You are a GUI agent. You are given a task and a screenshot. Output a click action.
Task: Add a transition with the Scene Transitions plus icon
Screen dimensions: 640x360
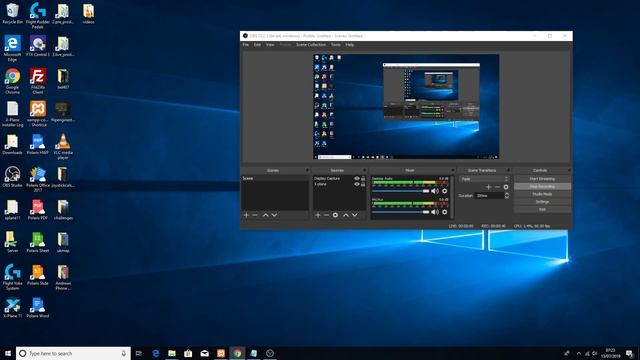click(x=489, y=187)
